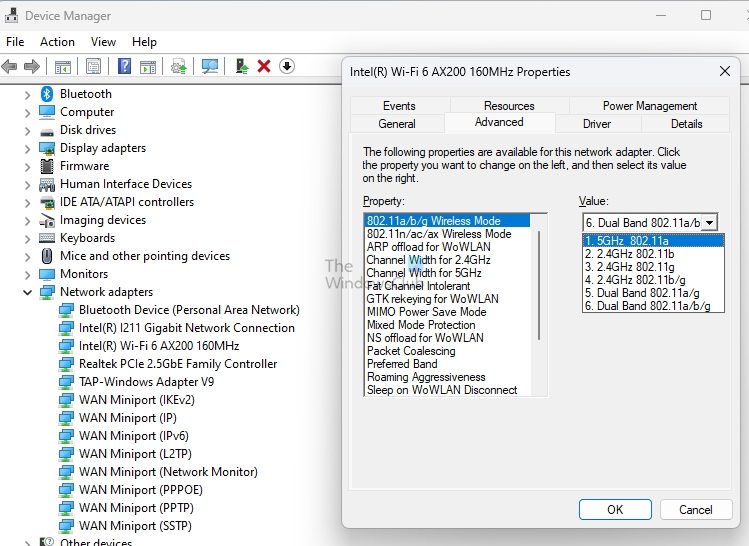This screenshot has width=749, height=546.
Task: Switch to the Resources tab
Action: pos(509,106)
